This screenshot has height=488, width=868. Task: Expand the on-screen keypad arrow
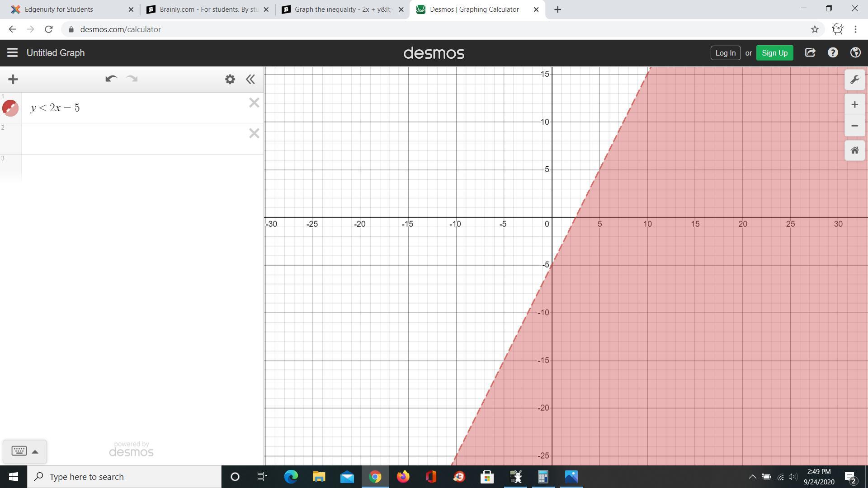pos(35,451)
